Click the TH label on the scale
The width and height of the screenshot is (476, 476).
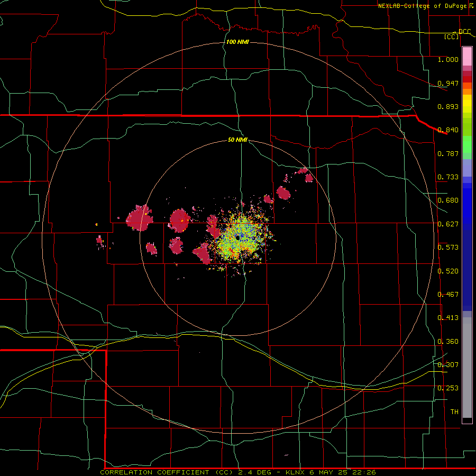click(454, 412)
